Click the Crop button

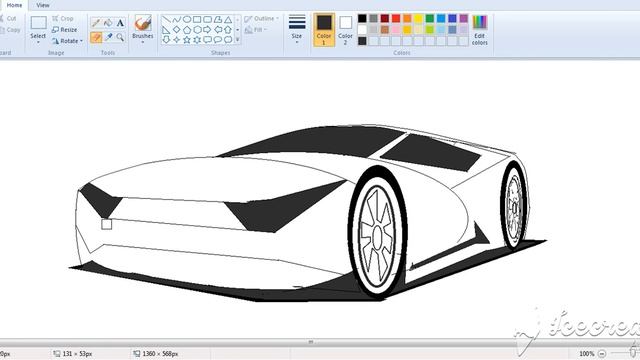click(63, 18)
